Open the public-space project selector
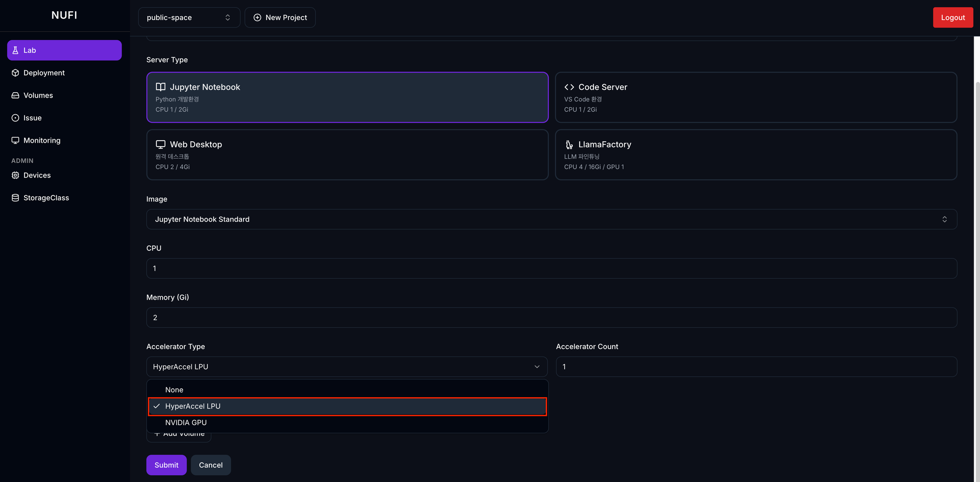The height and width of the screenshot is (482, 980). [x=189, y=18]
